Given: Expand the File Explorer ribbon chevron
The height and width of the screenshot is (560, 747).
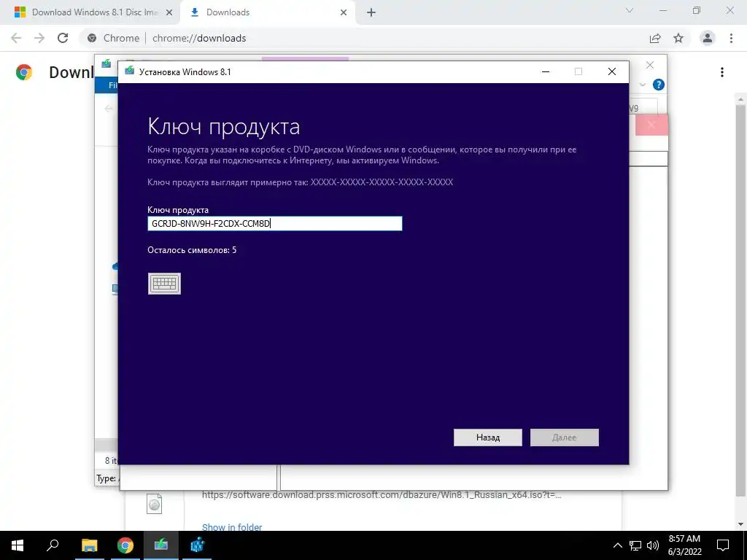Looking at the screenshot, I should pyautogui.click(x=642, y=85).
